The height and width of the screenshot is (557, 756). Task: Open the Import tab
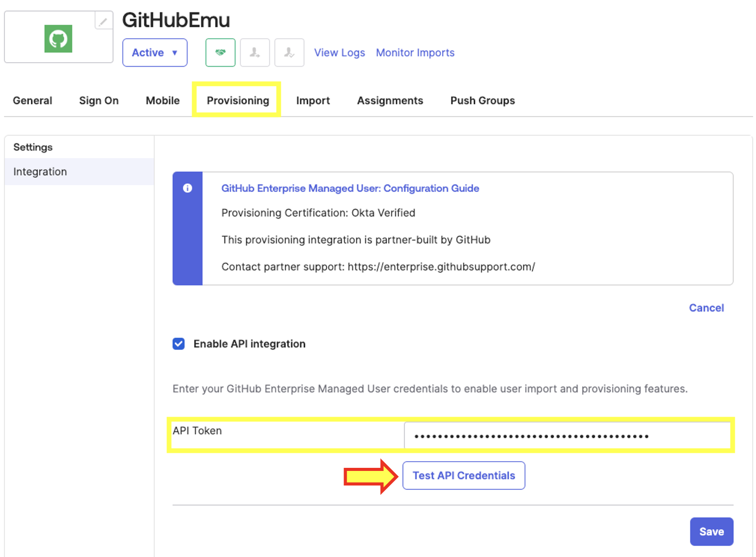click(x=313, y=101)
